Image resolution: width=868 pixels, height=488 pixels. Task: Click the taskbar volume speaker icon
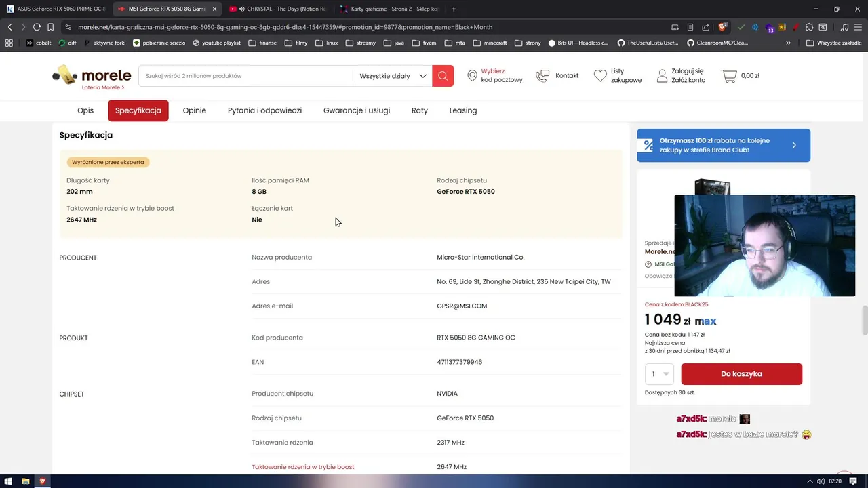[x=821, y=481]
